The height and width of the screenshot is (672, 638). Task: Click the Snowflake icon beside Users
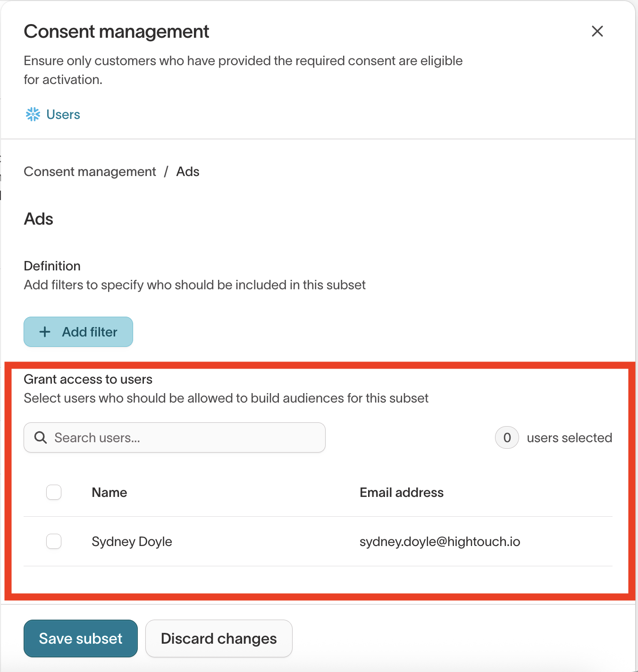pos(33,114)
